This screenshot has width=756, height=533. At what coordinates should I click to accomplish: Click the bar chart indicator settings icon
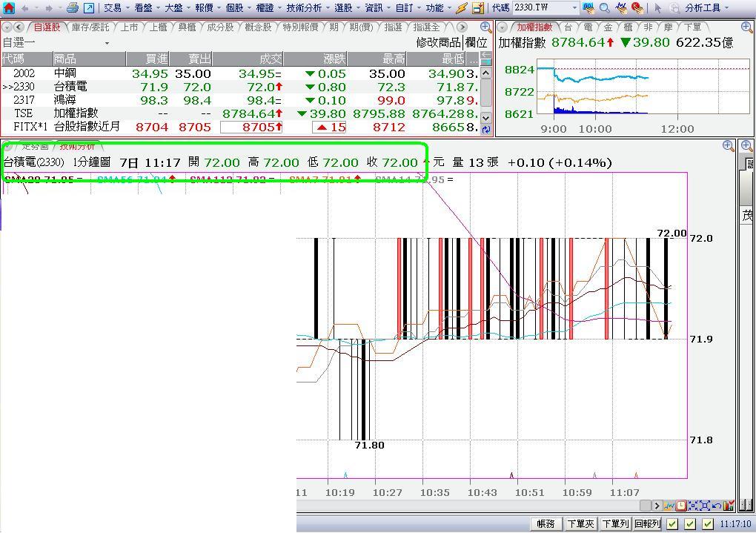click(729, 506)
